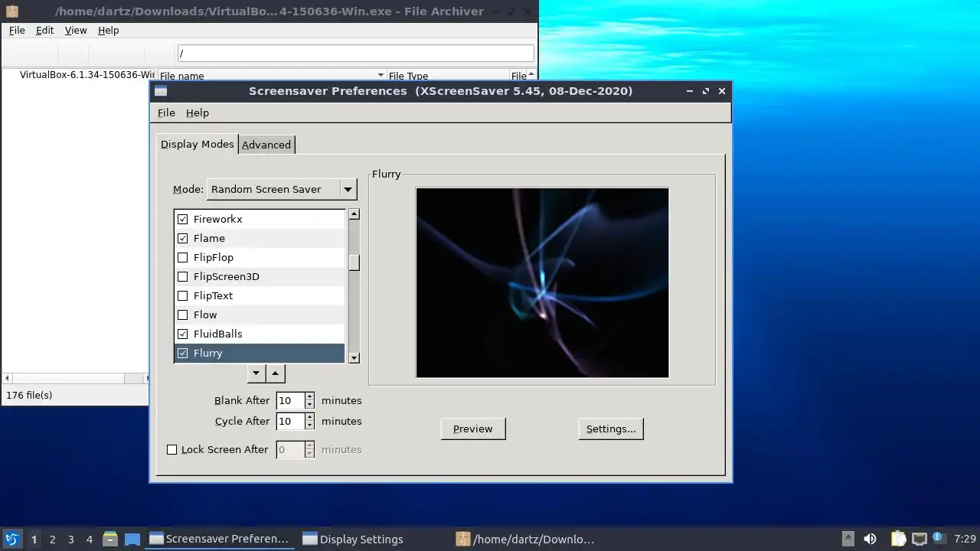Disable the FluidBalls checkbox
This screenshot has width=980, height=551.
point(182,334)
